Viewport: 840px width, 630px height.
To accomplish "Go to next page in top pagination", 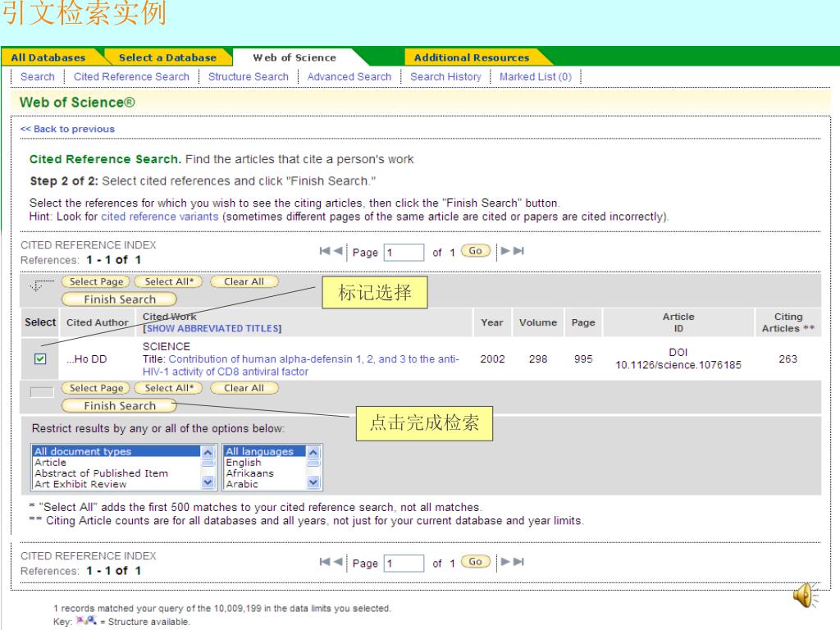I will tap(505, 251).
